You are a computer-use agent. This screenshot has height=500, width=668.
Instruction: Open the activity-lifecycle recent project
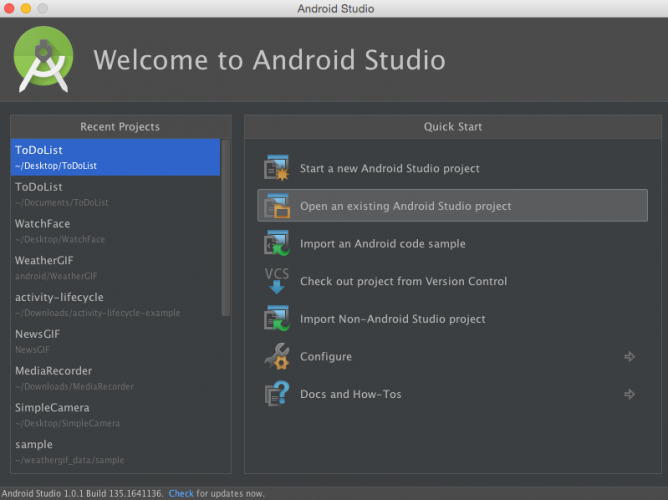pos(115,305)
